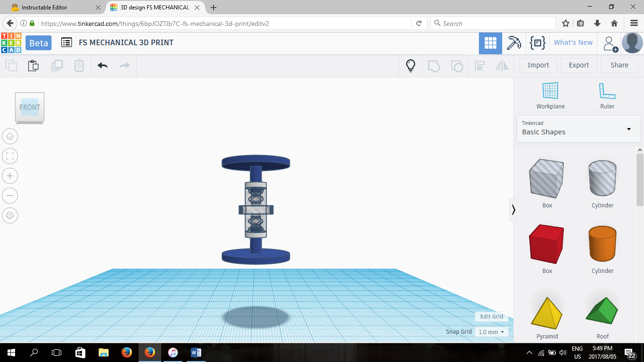Bookmark this page star icon
The width and height of the screenshot is (644, 362).
click(x=566, y=23)
